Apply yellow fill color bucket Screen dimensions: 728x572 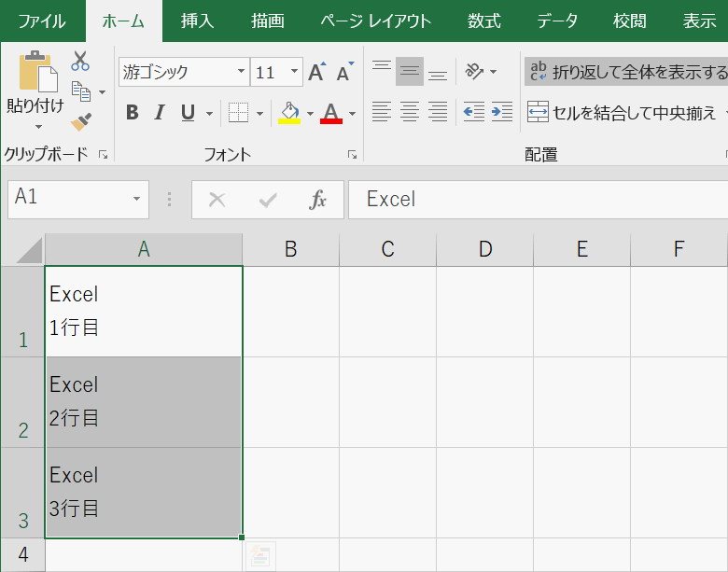(289, 112)
